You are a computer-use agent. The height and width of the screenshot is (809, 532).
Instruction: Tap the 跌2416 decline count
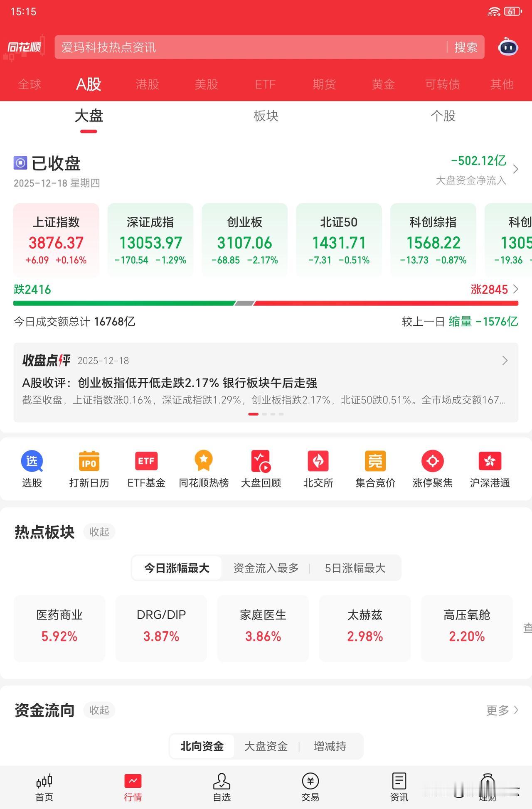pyautogui.click(x=32, y=289)
